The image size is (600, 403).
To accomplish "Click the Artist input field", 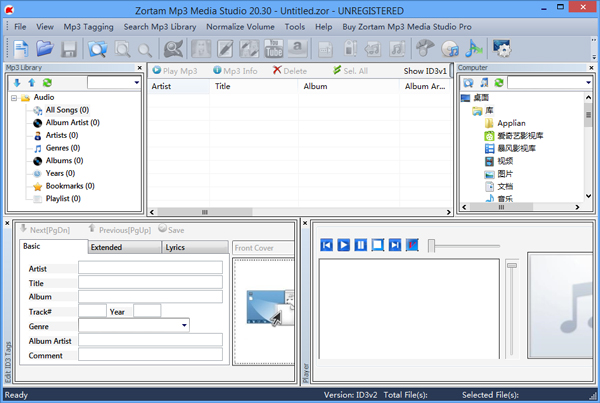I will tap(150, 267).
